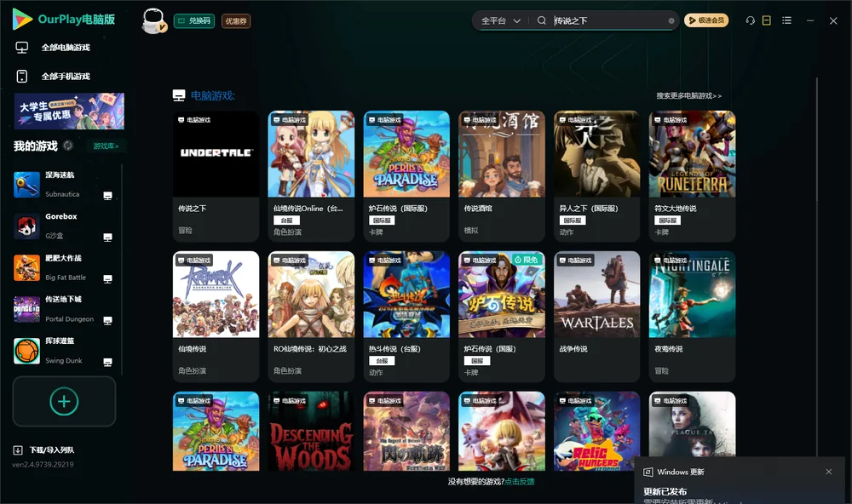
Task: Open the list menu icon in title bar
Action: click(786, 20)
